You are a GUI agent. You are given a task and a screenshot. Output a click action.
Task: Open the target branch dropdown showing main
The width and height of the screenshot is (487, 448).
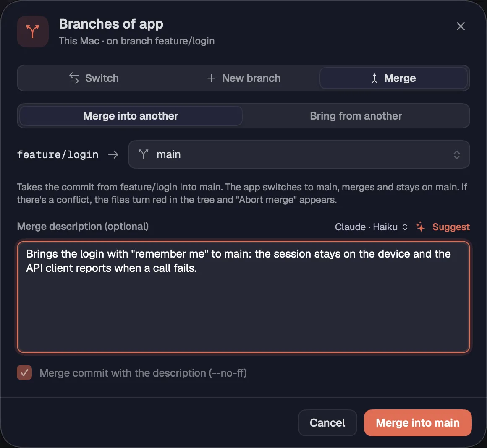point(299,154)
